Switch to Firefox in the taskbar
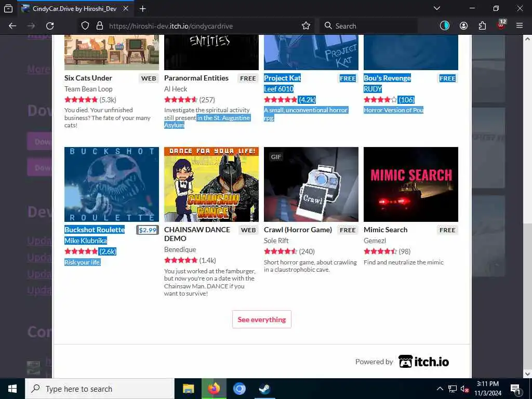Viewport: 532px width, 399px height. click(214, 389)
